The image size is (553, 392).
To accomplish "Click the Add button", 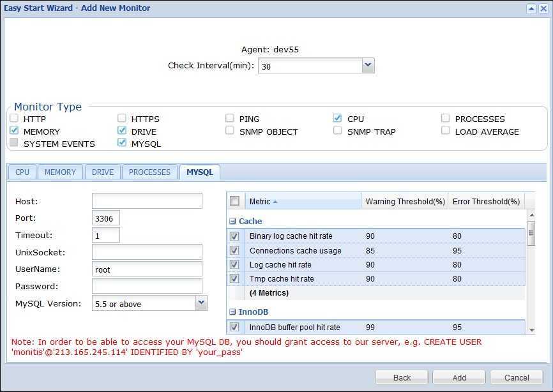I will pos(459,377).
